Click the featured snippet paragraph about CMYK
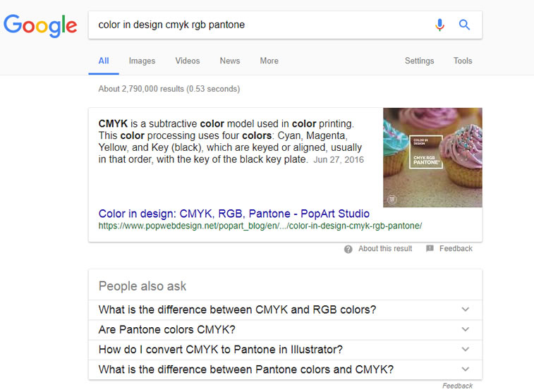The image size is (534, 392). [x=231, y=141]
